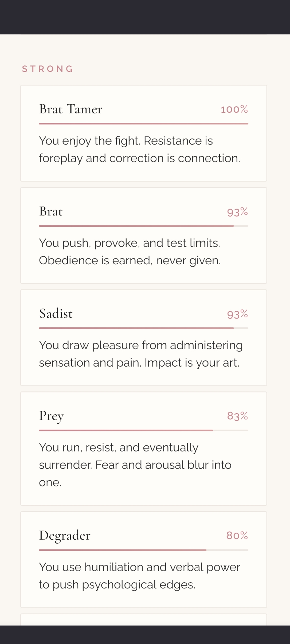
Task: Click Brat description about testing limits
Action: coord(130,252)
